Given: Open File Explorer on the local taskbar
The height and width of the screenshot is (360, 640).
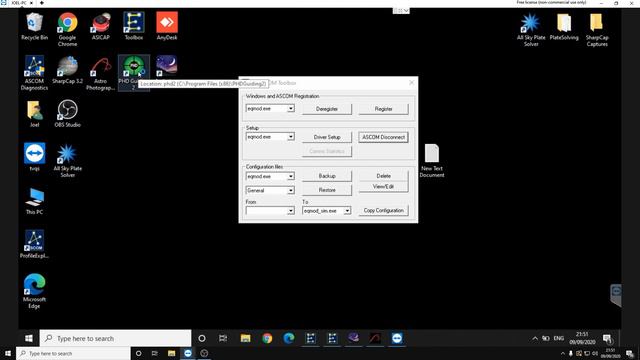Looking at the screenshot, I should point(171,353).
